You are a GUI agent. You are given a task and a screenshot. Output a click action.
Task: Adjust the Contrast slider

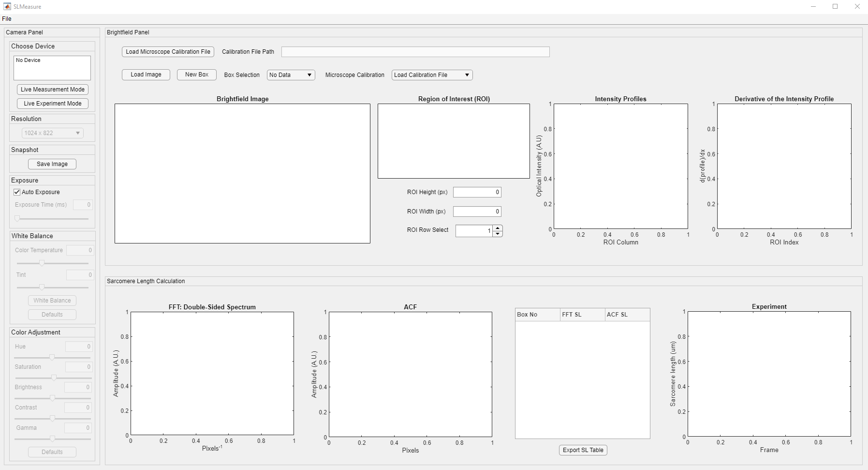point(52,418)
